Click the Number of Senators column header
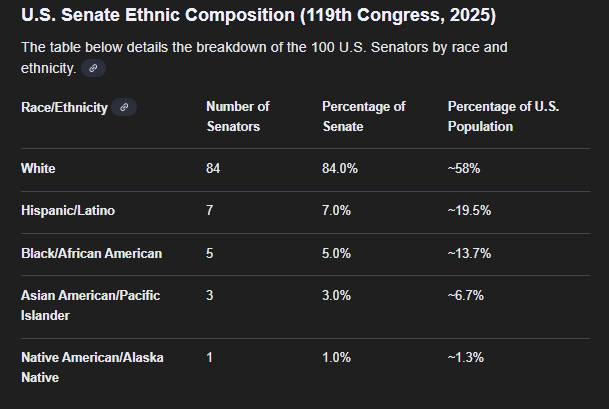Image resolution: width=609 pixels, height=409 pixels. (238, 117)
